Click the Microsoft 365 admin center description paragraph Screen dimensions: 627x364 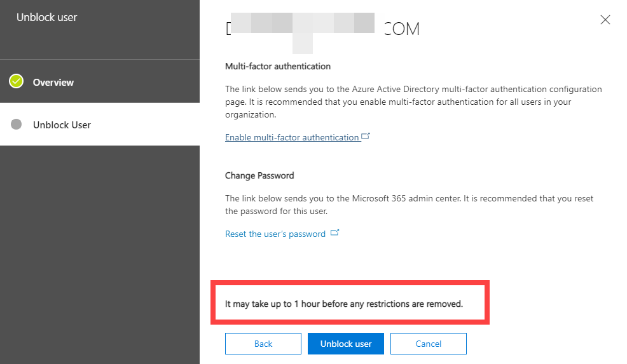point(409,205)
